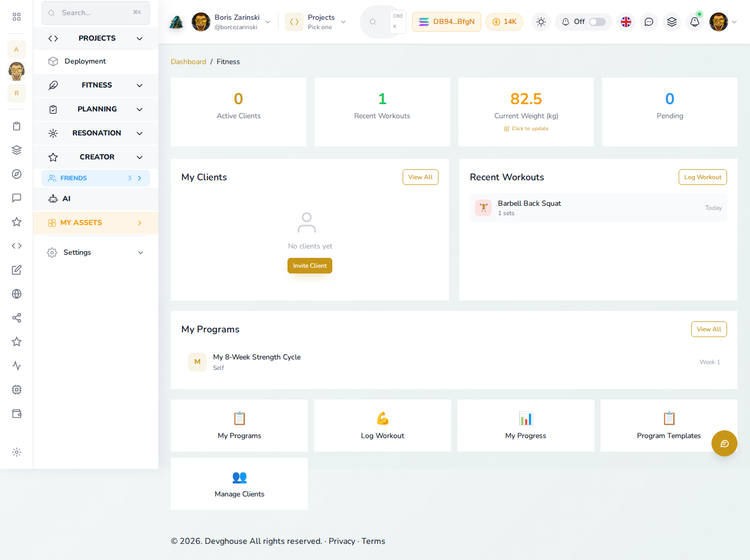750x560 pixels.
Task: Click the pyramid logo in header
Action: (177, 22)
